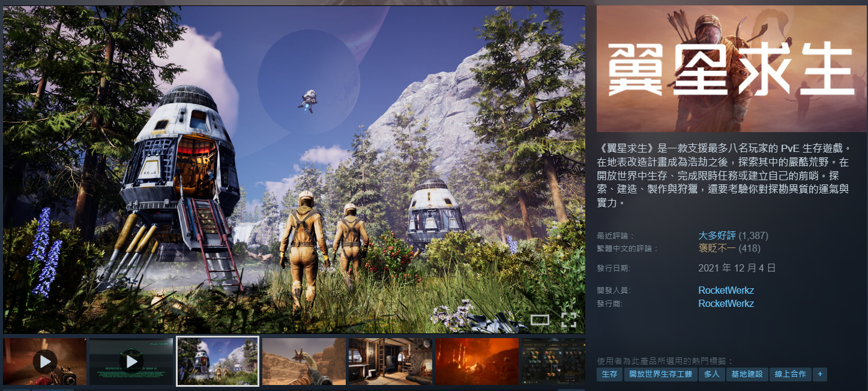Open the 褒貶不一 Traditional Chinese reviews link
This screenshot has width=868, height=391.
[x=717, y=248]
